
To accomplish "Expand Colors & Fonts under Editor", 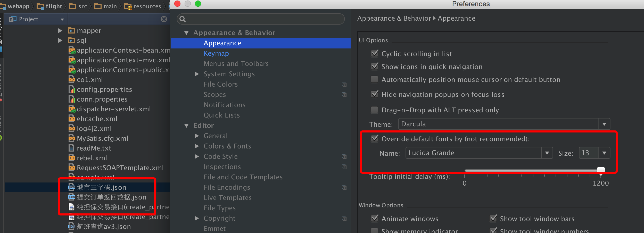I will pyautogui.click(x=197, y=146).
